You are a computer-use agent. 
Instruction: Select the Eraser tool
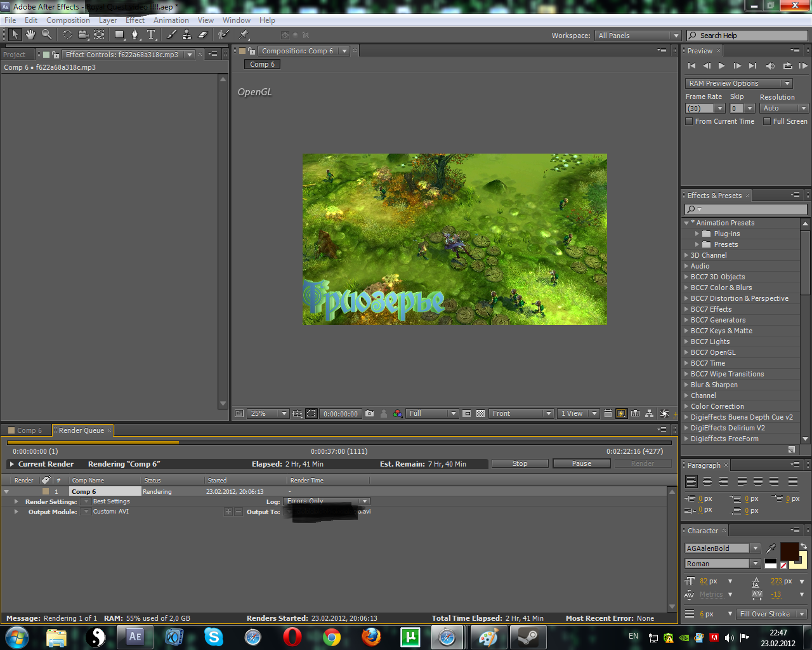coord(202,34)
